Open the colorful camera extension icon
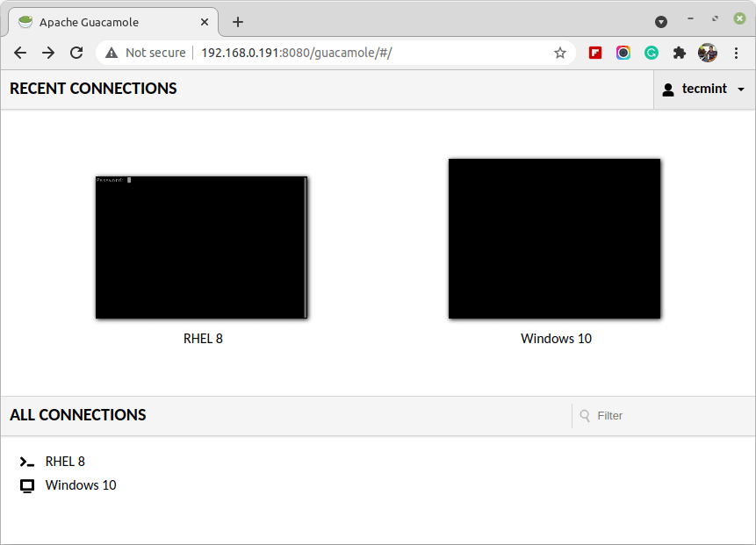 623,53
